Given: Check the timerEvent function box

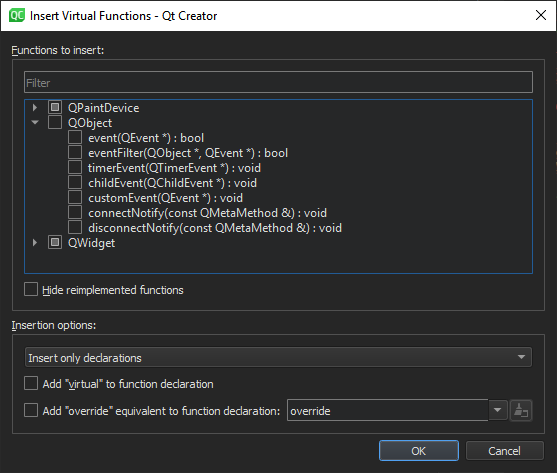Looking at the screenshot, I should [75, 167].
